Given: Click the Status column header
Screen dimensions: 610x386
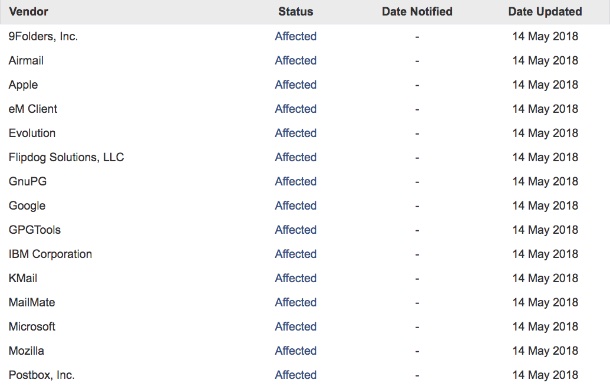Looking at the screenshot, I should click(296, 12).
